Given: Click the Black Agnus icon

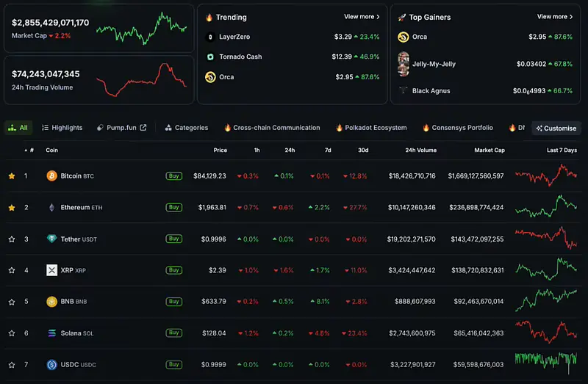Looking at the screenshot, I should coord(403,90).
